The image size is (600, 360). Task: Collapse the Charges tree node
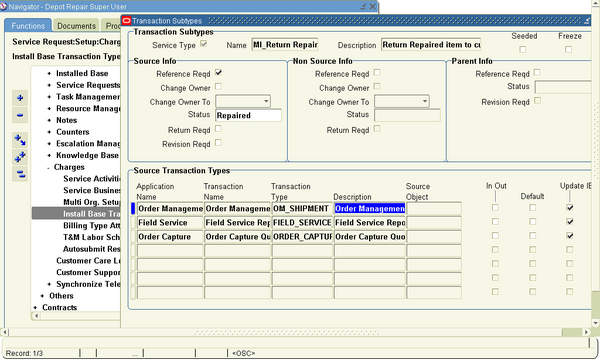point(48,168)
